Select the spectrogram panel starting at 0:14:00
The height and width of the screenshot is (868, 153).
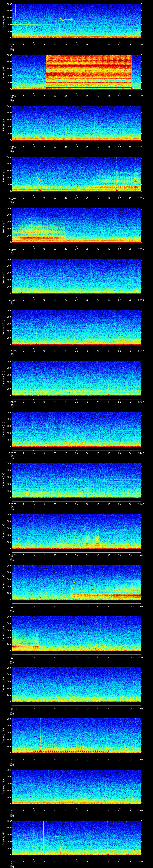click(76, 21)
